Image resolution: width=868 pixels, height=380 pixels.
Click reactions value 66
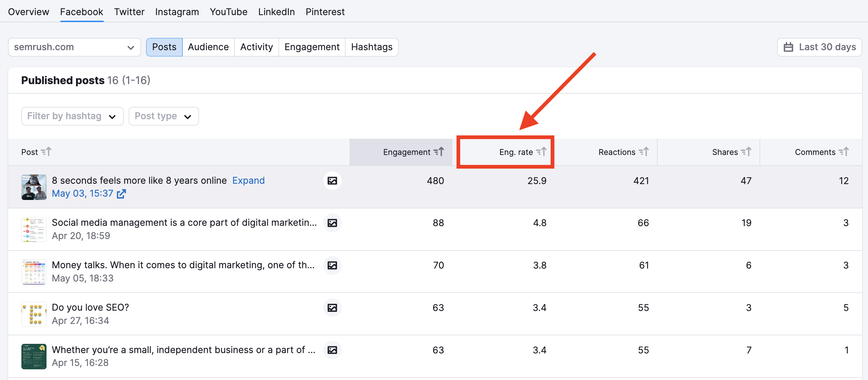click(643, 223)
